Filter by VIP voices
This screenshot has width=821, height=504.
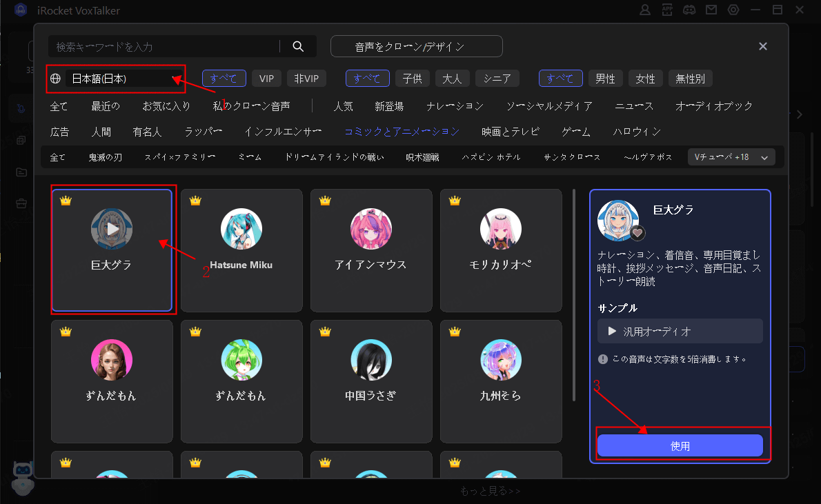point(266,79)
